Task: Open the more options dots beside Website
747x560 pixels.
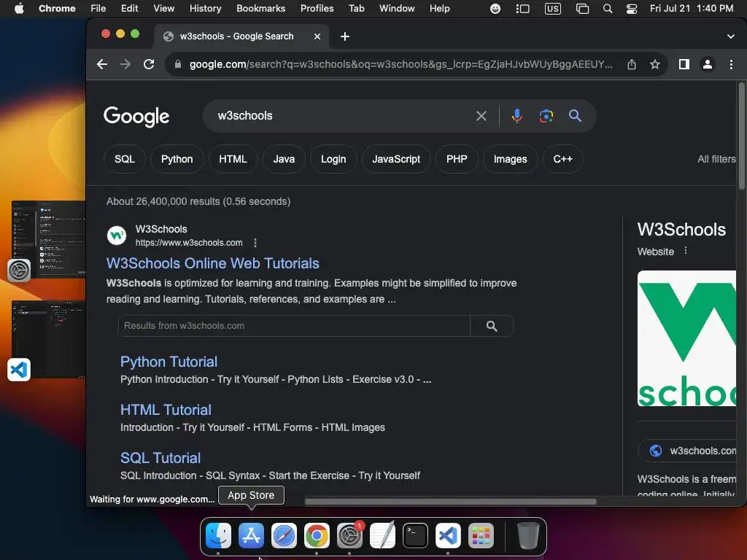Action: 686,251
